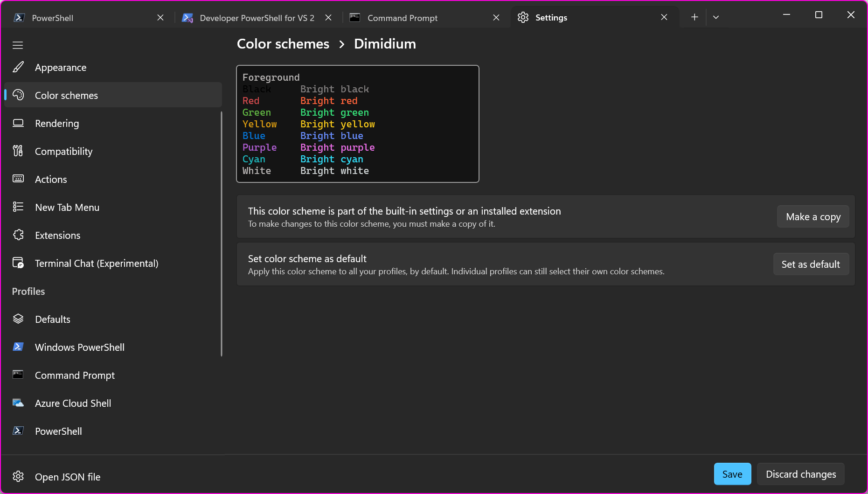The image size is (868, 494).
Task: Click the Yellow preview text
Action: tap(259, 124)
